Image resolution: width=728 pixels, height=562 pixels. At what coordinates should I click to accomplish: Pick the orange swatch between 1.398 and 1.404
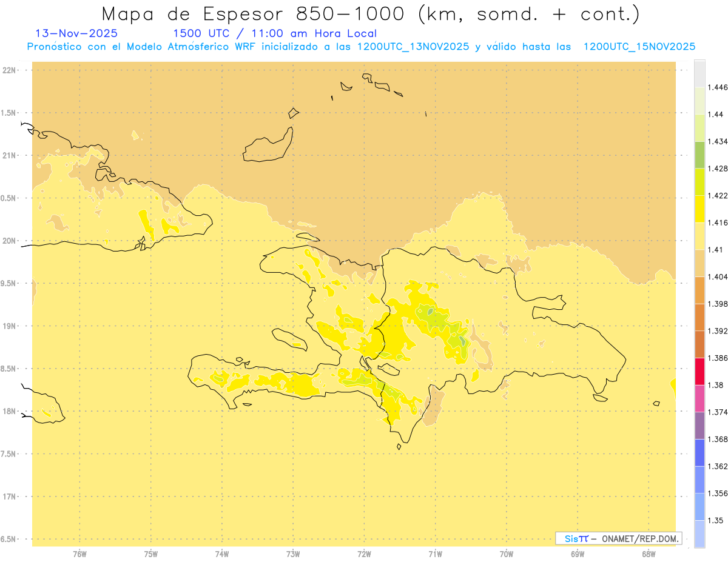pos(699,290)
